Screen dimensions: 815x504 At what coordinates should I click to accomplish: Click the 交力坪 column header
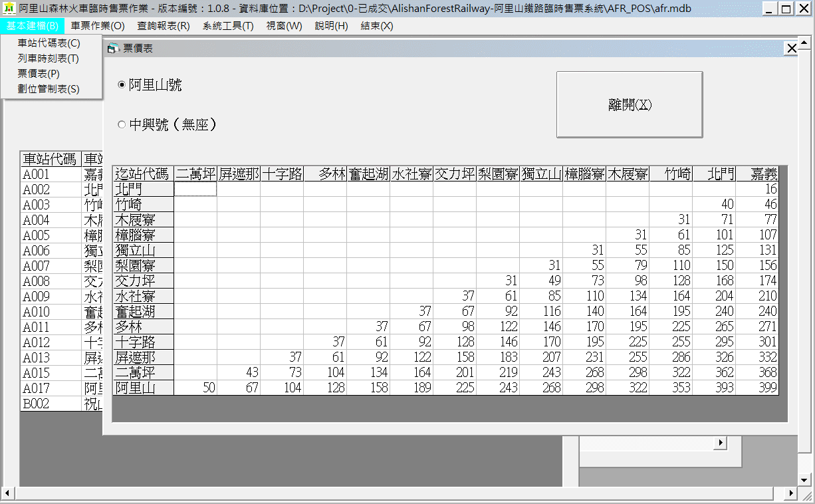(x=455, y=174)
